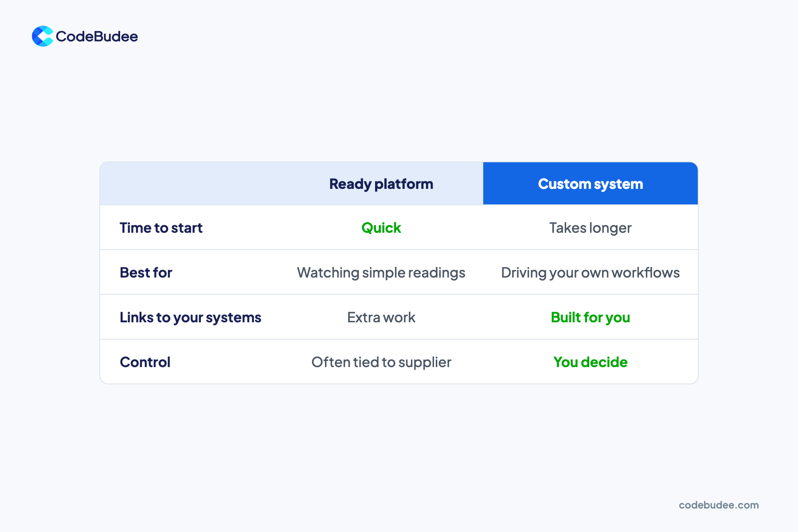Click the Extra work cell
The image size is (798, 532).
[x=381, y=317]
